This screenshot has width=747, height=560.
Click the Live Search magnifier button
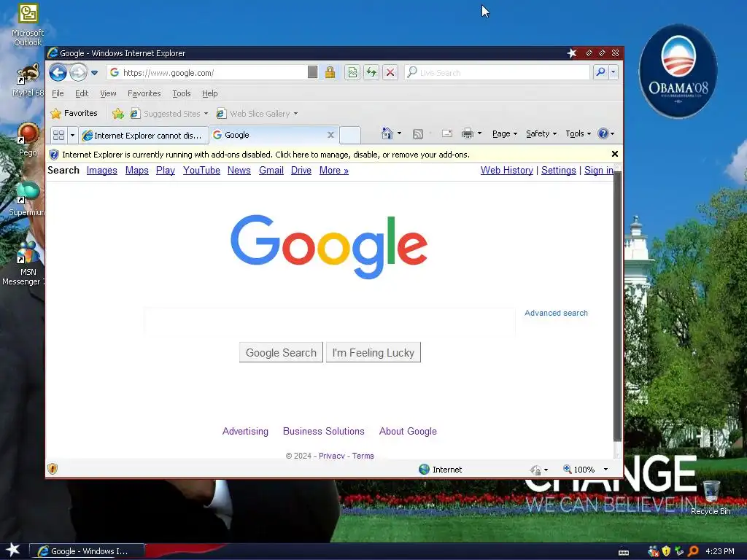(x=600, y=72)
